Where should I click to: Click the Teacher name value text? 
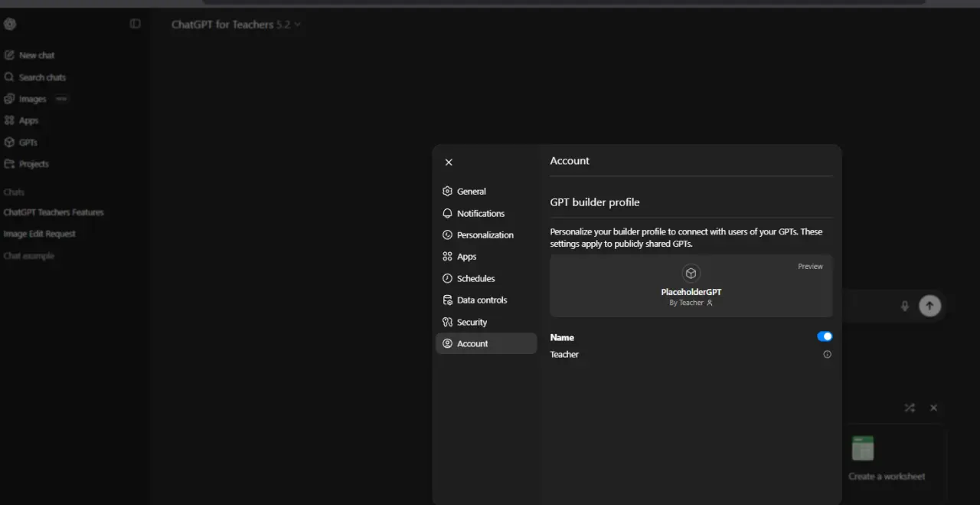tap(564, 354)
